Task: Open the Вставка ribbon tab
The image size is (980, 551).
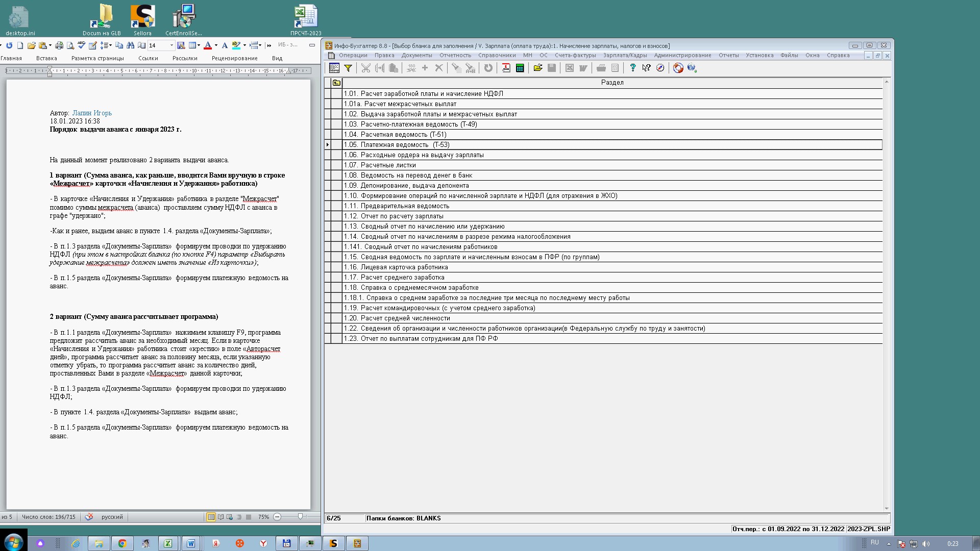Action: tap(46, 58)
